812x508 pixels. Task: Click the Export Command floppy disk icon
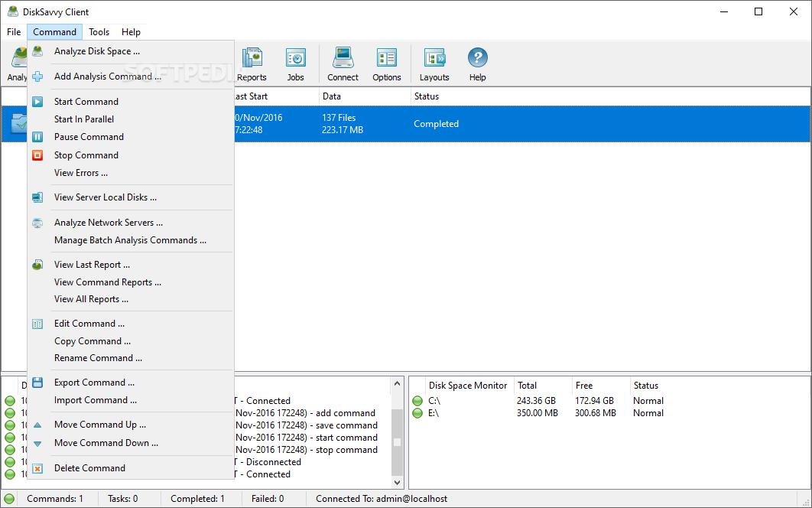tap(37, 383)
